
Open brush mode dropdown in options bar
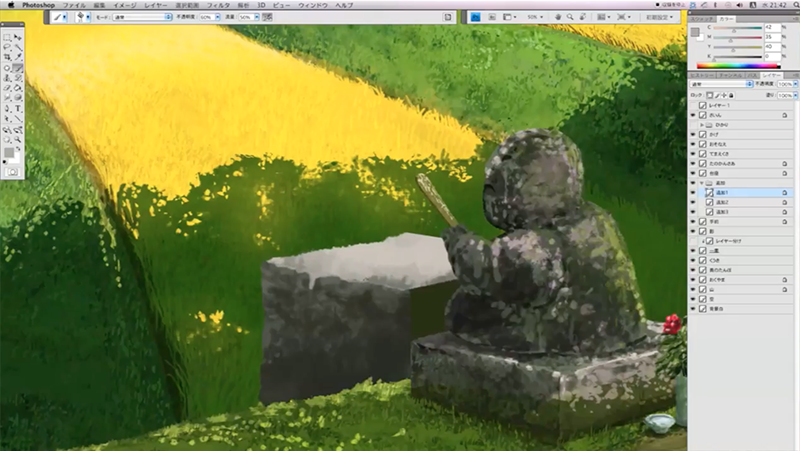click(x=142, y=17)
